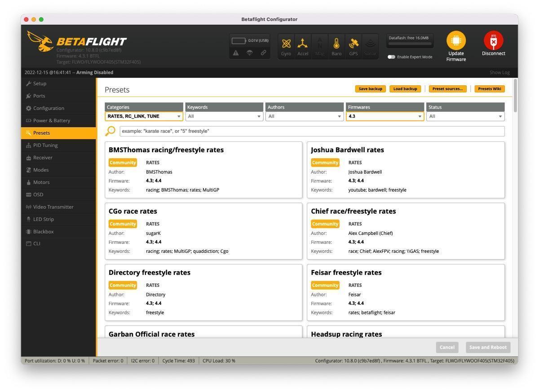
Task: Click the vertical scrollbar of the presets list
Action: pyautogui.click(x=515, y=96)
